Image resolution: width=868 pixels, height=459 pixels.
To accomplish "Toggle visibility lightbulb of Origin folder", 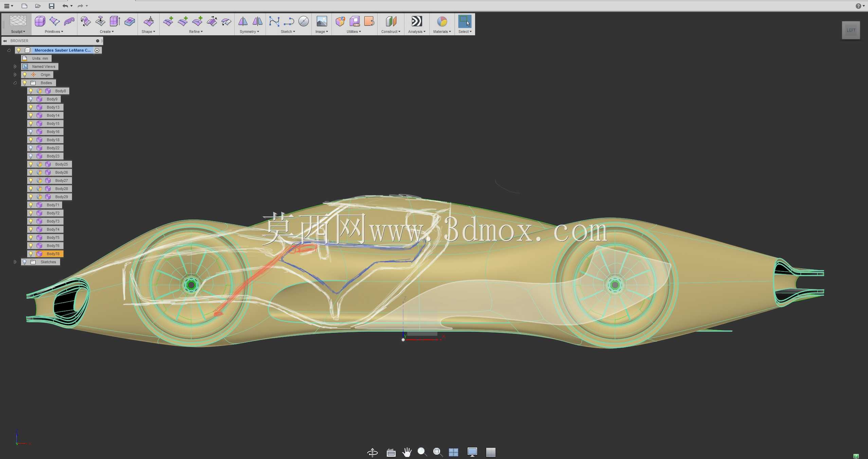I will [x=24, y=75].
